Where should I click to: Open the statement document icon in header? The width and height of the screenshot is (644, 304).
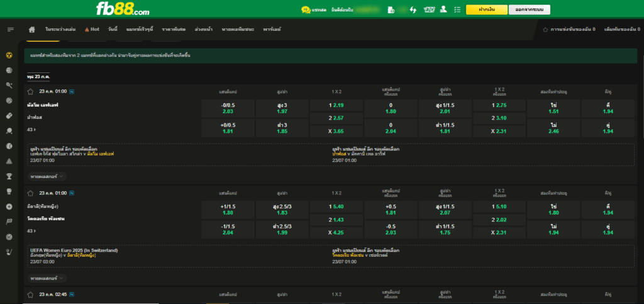(391, 9)
